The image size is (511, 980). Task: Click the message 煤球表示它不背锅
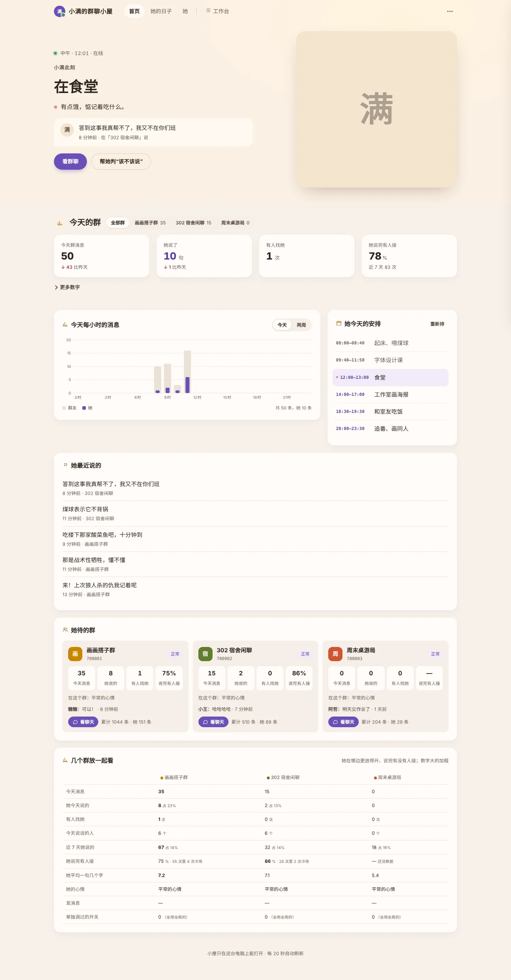coord(85,509)
